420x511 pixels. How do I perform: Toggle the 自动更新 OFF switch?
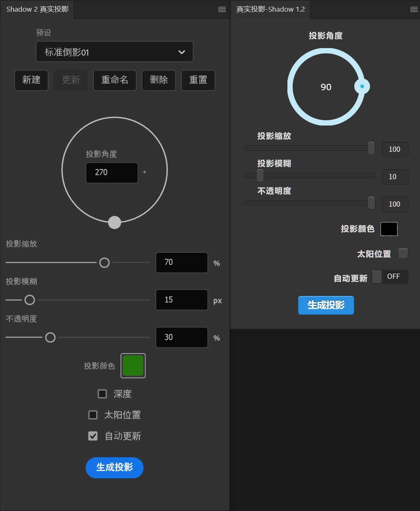coord(390,277)
